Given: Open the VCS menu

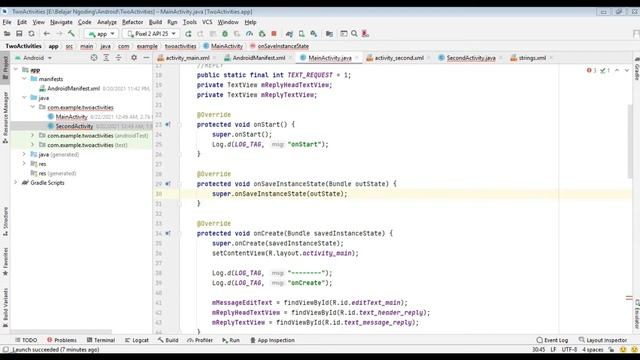Looking at the screenshot, I should point(207,22).
